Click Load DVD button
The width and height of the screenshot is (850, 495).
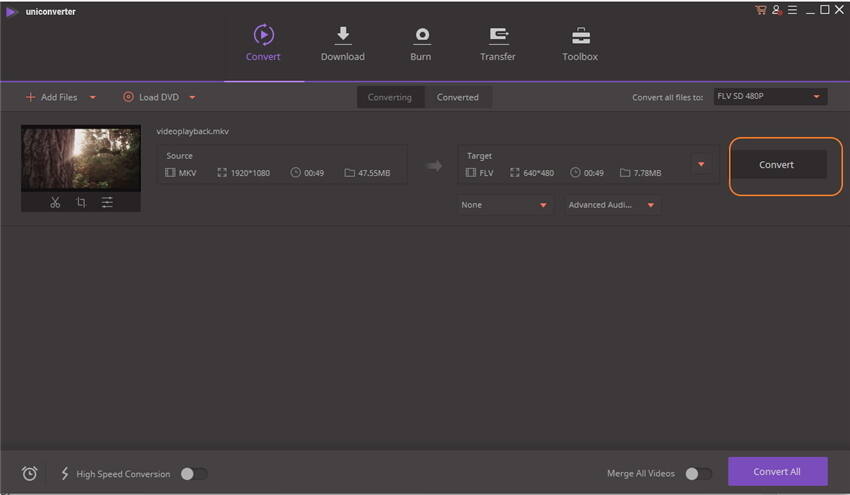(151, 97)
